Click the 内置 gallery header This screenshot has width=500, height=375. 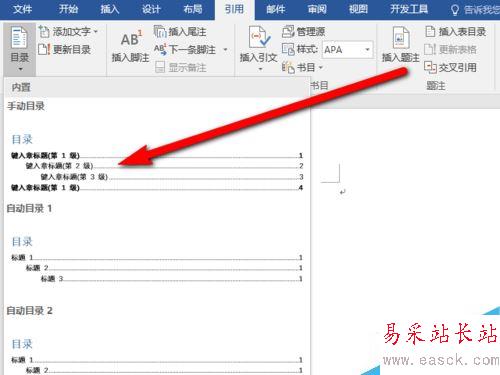157,87
